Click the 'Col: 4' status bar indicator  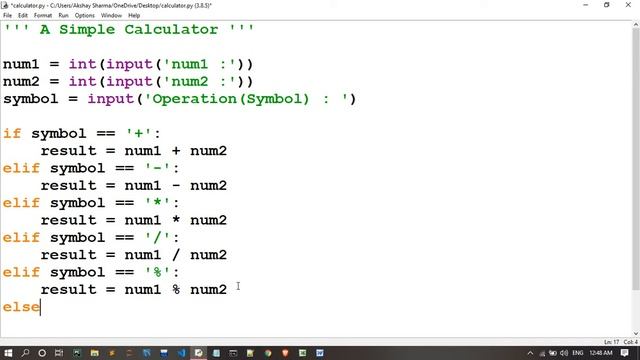tap(630, 342)
